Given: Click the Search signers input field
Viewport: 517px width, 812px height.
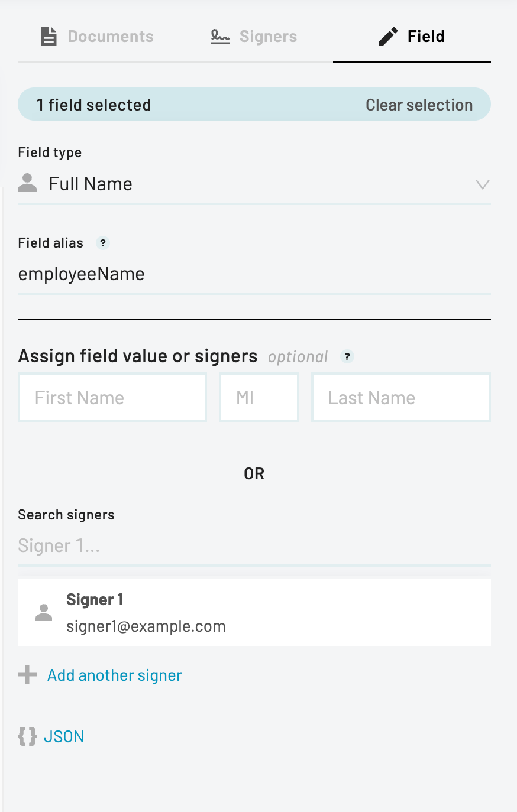Looking at the screenshot, I should click(x=254, y=545).
